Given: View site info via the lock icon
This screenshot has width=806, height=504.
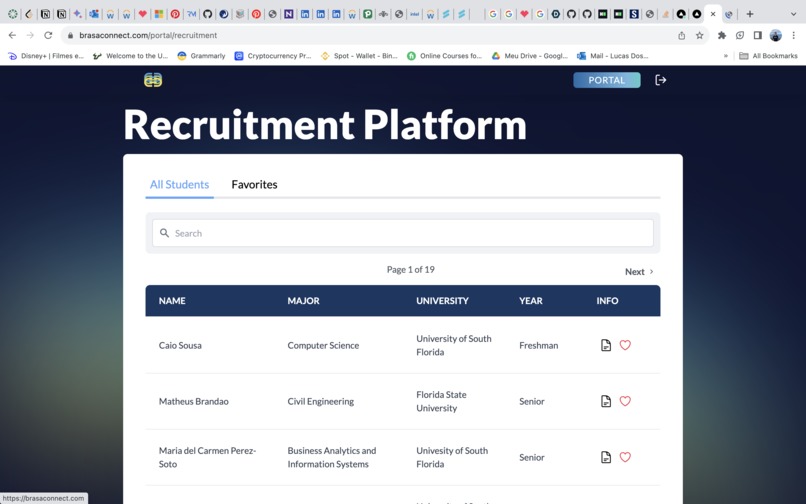Looking at the screenshot, I should 70,35.
